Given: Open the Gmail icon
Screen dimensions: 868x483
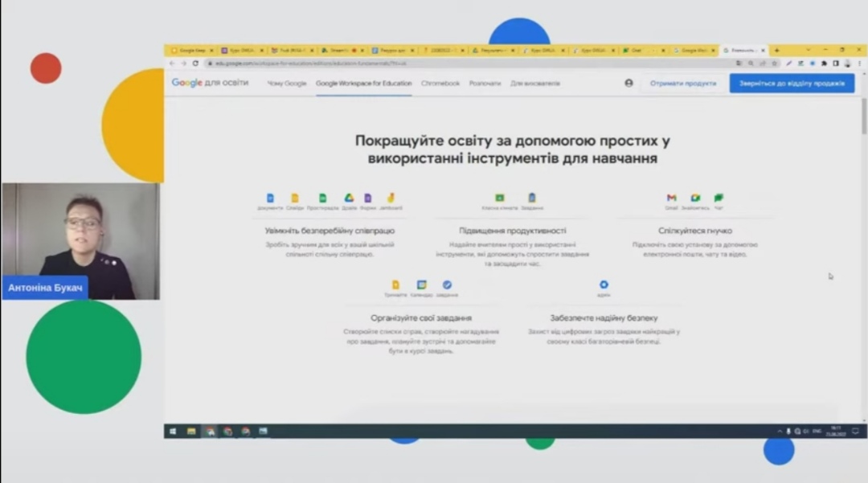Looking at the screenshot, I should pos(671,198).
